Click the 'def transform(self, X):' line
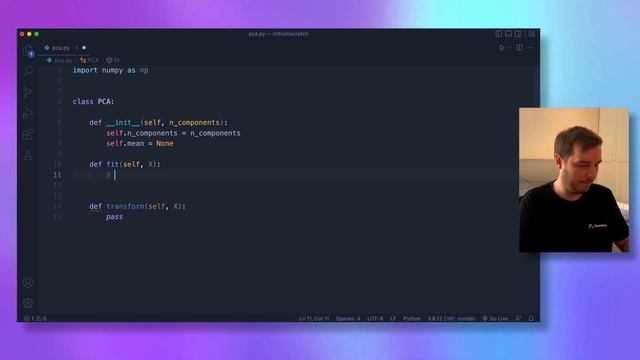Viewport: 640px width, 360px height. click(138, 206)
